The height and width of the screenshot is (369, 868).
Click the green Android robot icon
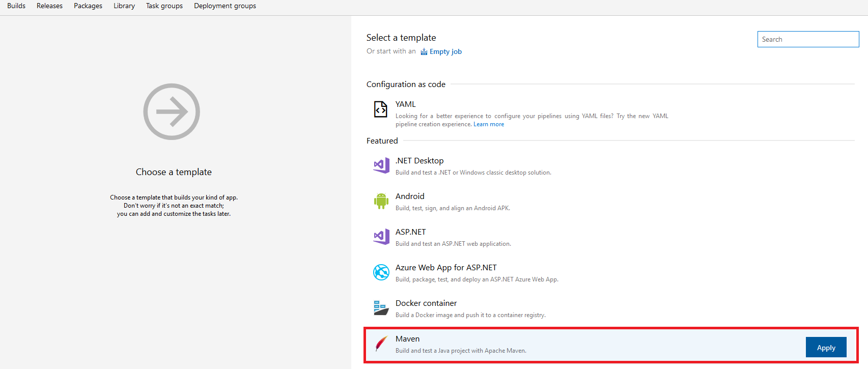tap(381, 201)
